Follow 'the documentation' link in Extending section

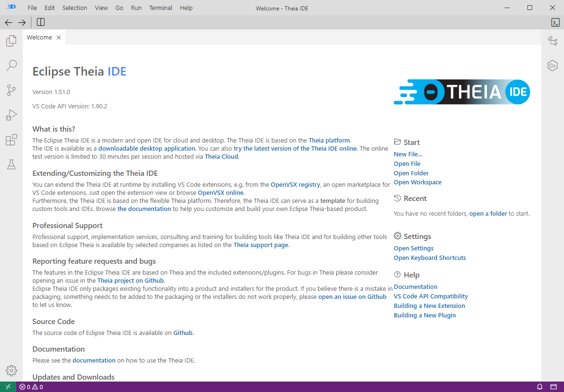[x=144, y=209]
